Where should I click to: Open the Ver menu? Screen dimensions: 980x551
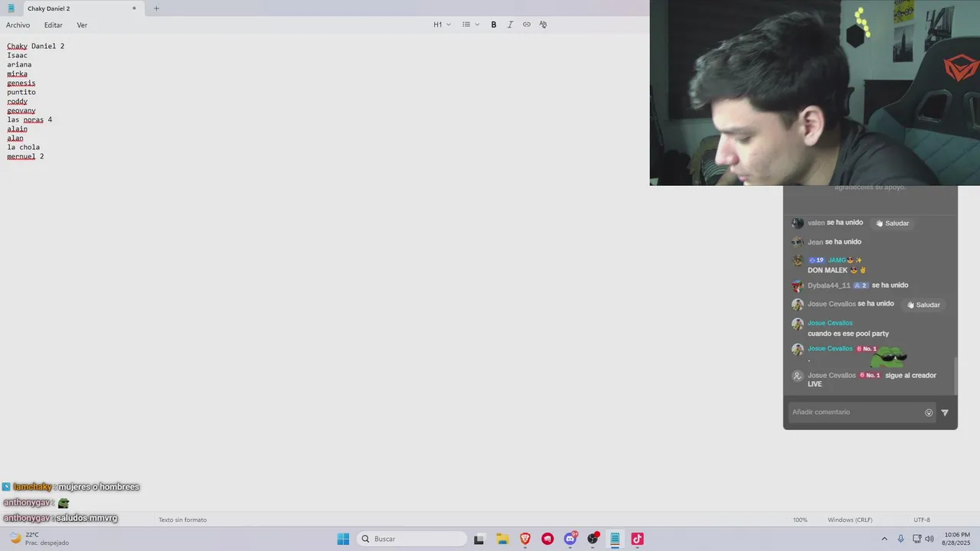[82, 25]
